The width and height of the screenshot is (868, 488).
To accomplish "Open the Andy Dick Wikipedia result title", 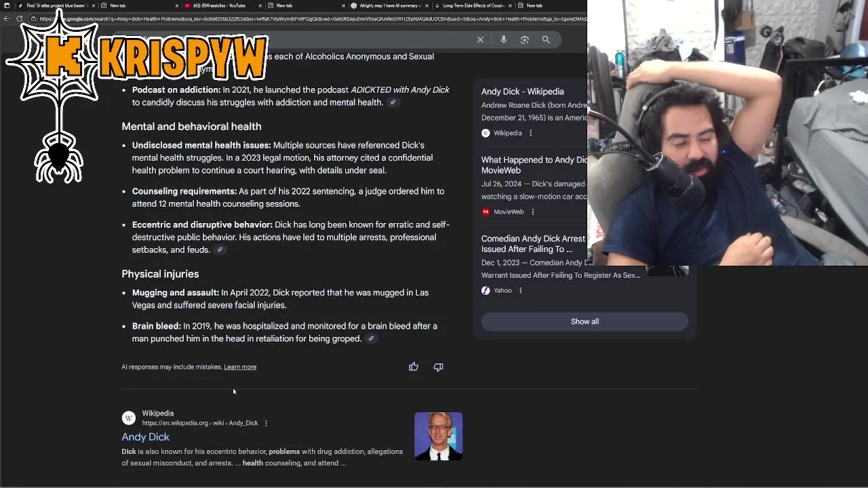I will (145, 437).
